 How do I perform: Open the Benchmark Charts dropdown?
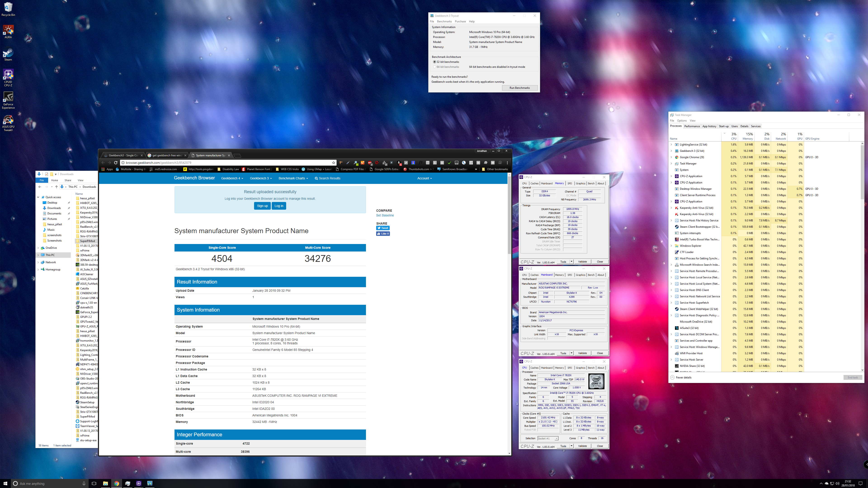coord(293,178)
